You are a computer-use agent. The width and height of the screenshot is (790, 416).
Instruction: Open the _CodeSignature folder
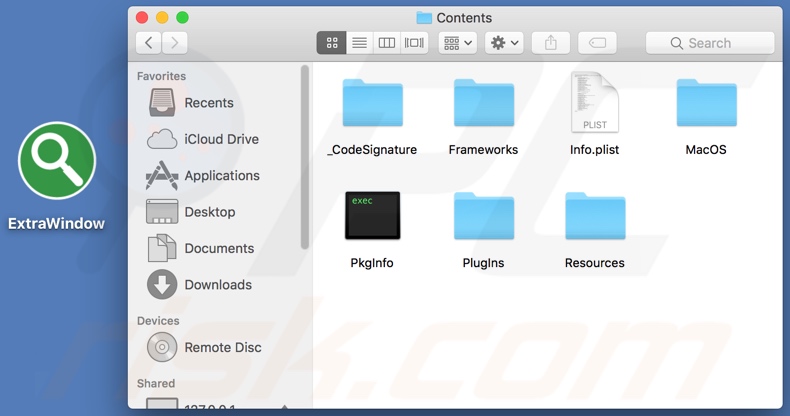tap(372, 105)
